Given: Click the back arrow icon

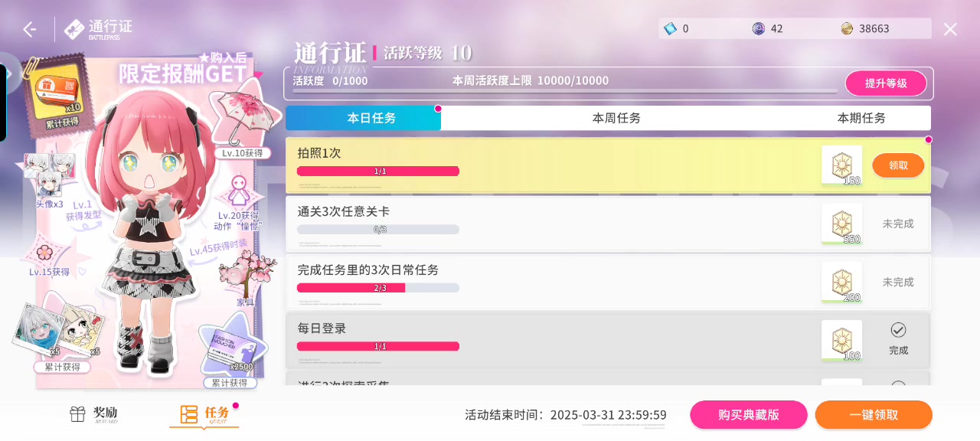Looking at the screenshot, I should pyautogui.click(x=29, y=30).
